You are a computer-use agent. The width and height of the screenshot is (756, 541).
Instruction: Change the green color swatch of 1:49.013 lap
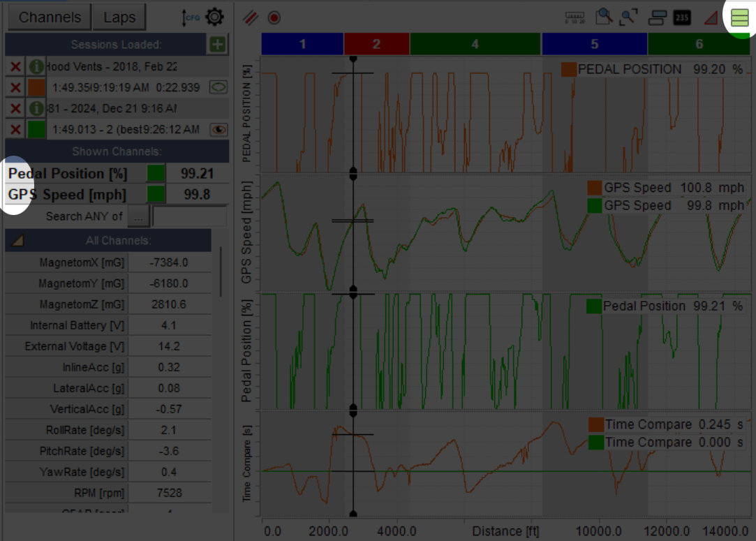pos(36,129)
